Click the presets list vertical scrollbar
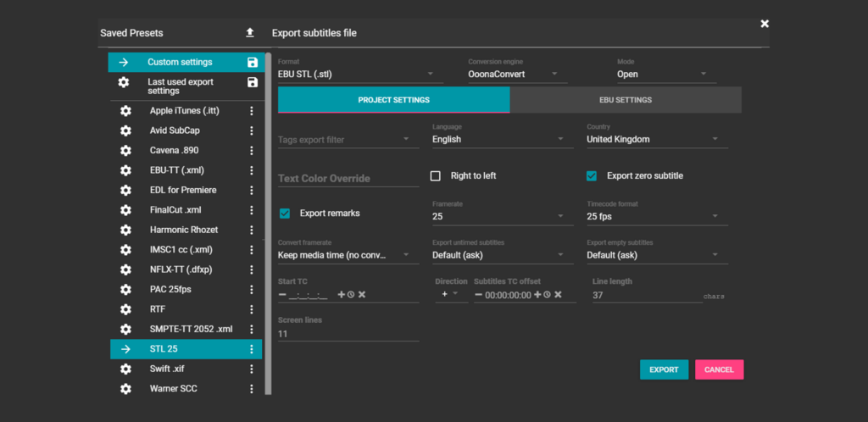The height and width of the screenshot is (422, 868). [x=269, y=223]
